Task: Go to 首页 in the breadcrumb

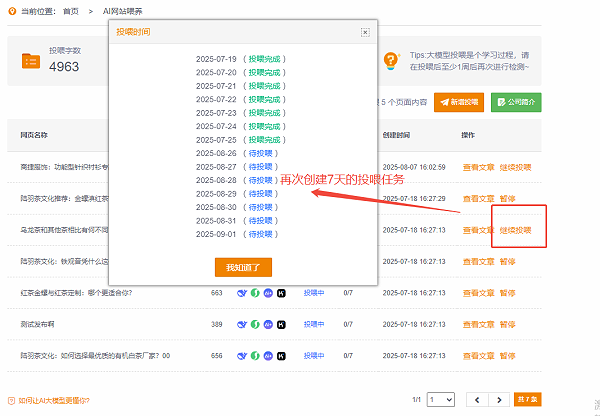Action: coord(71,9)
